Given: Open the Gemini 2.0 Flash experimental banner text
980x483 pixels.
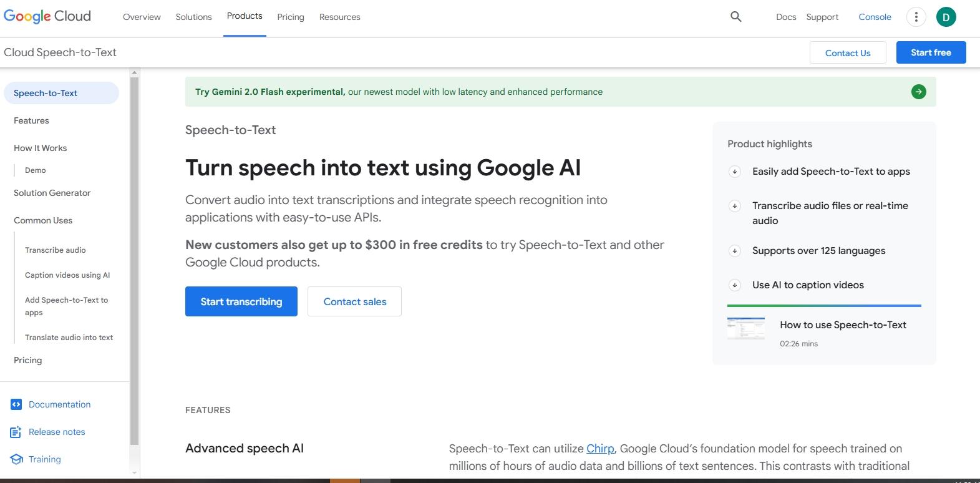Looking at the screenshot, I should [399, 92].
